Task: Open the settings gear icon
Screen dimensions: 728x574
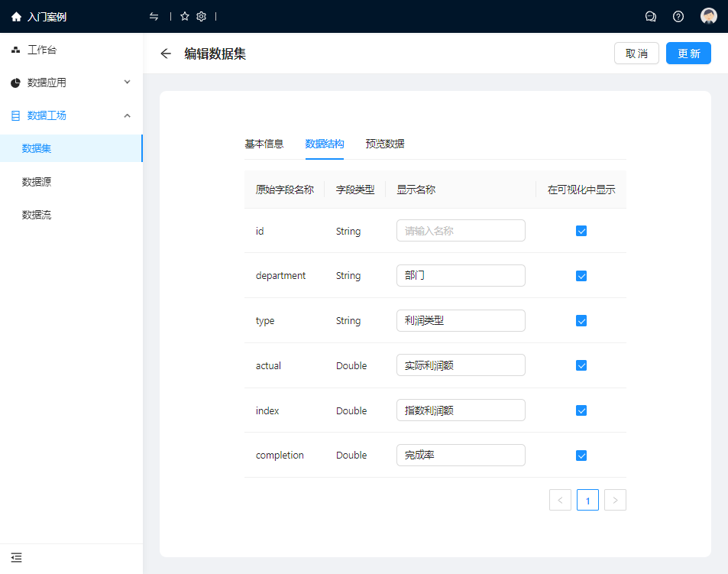Action: (201, 17)
